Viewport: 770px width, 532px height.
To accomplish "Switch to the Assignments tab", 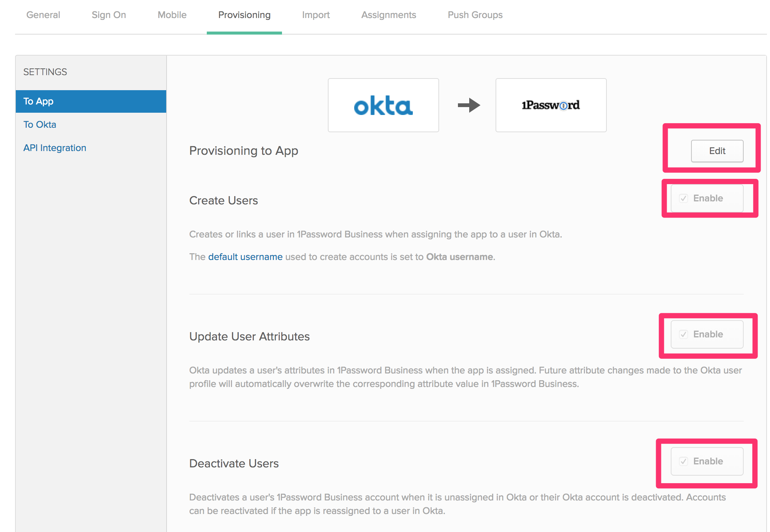I will 388,15.
